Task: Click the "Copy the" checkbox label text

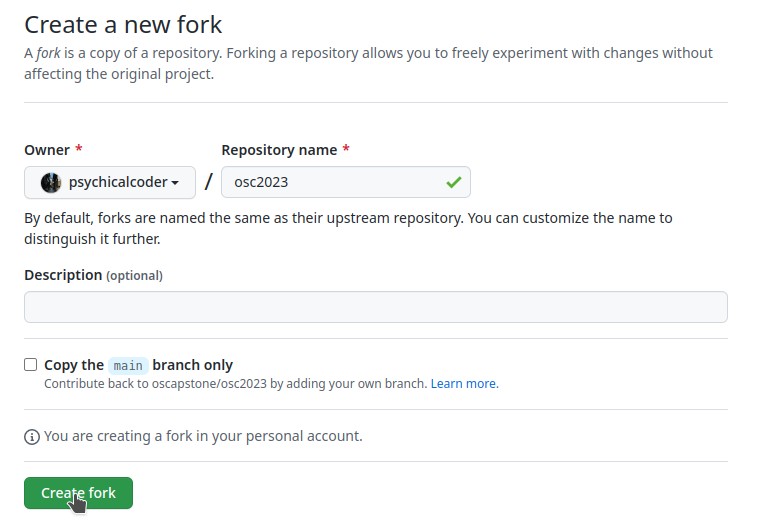Action: coord(74,365)
